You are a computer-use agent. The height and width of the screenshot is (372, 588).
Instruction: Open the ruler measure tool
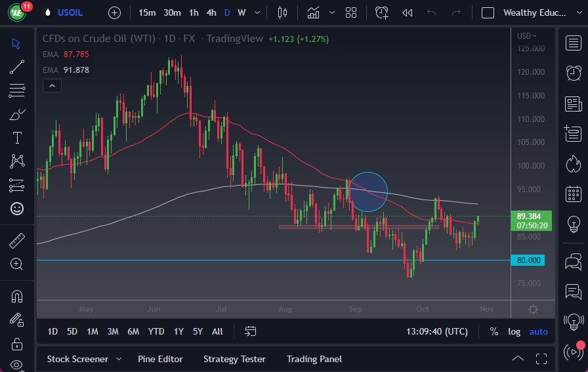pyautogui.click(x=17, y=241)
